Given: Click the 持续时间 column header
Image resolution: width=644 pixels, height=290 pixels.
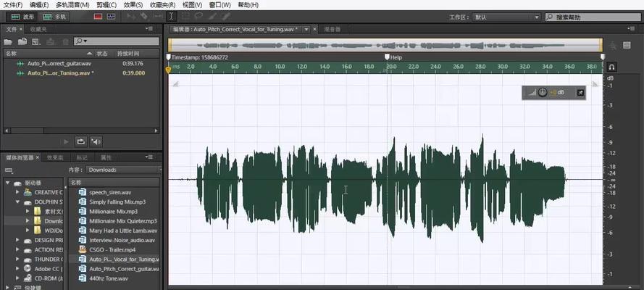Looking at the screenshot, I should (x=128, y=54).
